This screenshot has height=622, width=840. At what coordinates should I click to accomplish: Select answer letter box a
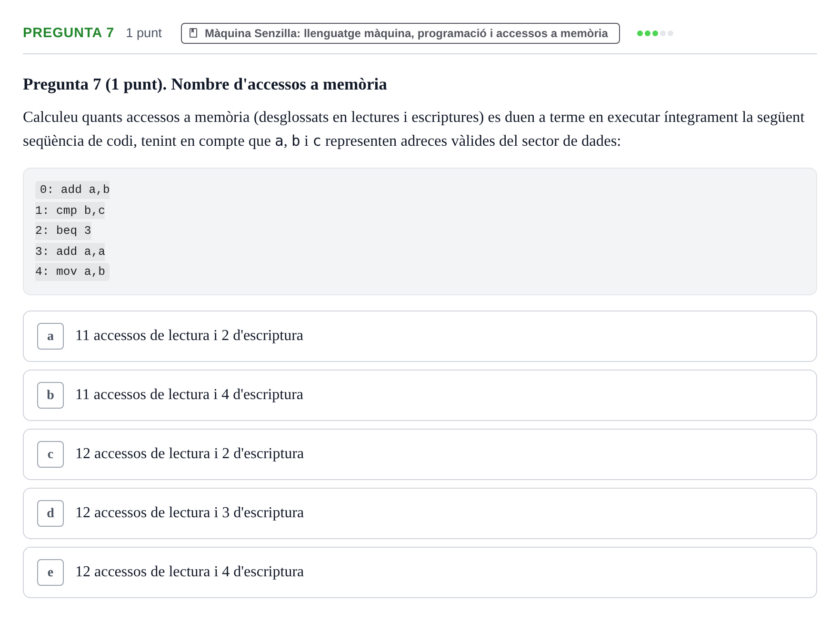(50, 336)
